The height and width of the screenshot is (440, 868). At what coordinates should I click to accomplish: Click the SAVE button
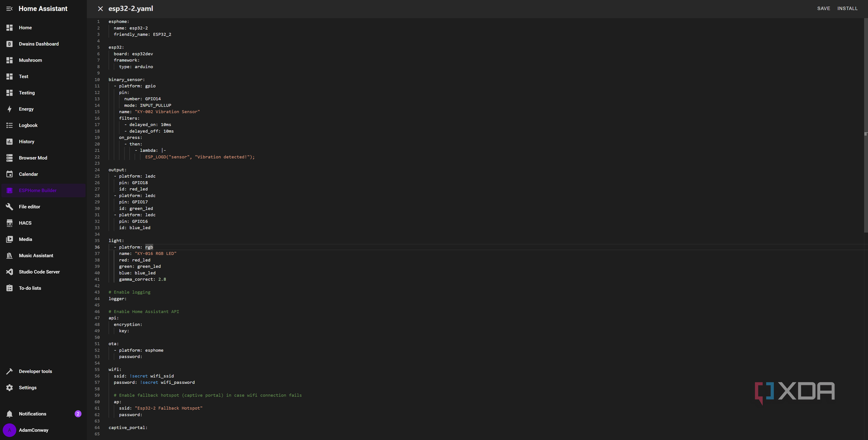pyautogui.click(x=823, y=8)
